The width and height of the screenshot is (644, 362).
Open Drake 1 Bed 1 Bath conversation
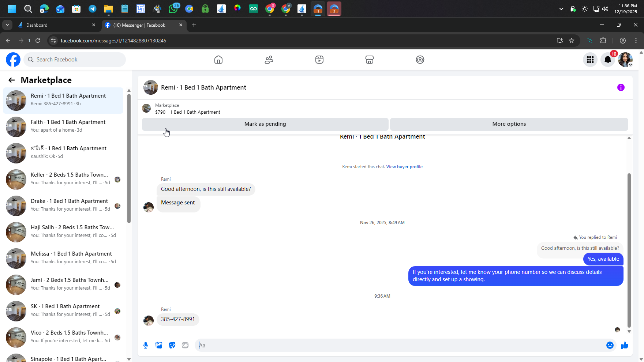63,206
